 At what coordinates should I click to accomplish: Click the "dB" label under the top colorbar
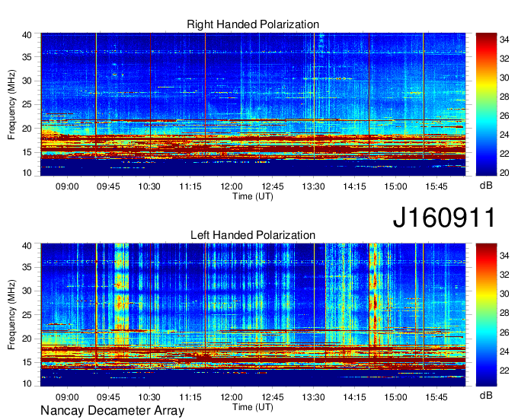486,186
